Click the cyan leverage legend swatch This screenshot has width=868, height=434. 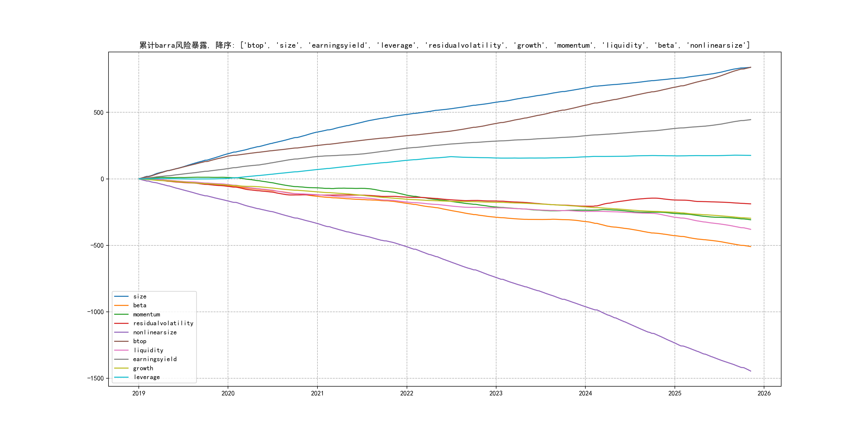point(121,377)
